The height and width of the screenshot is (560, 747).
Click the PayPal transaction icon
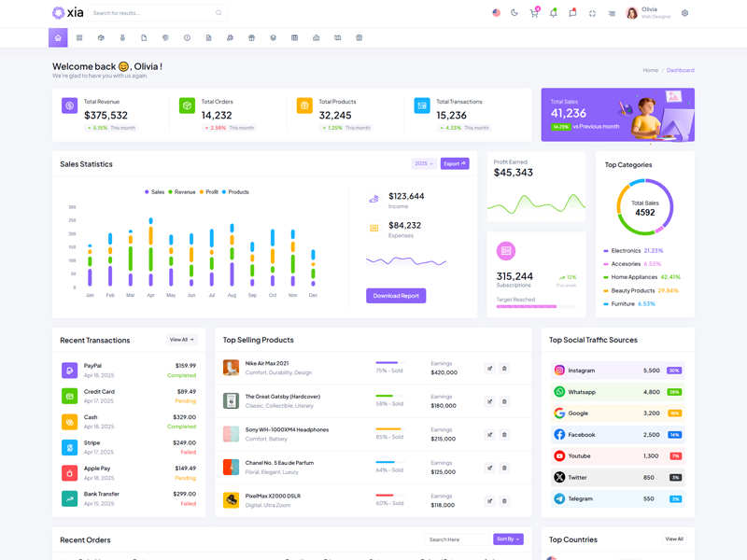pos(70,371)
